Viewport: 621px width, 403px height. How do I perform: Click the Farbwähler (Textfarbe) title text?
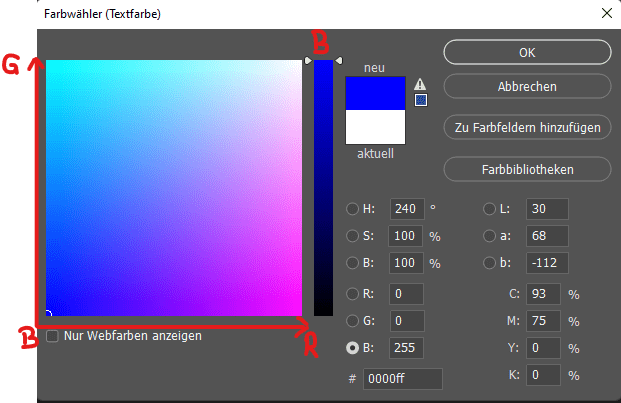[x=102, y=14]
